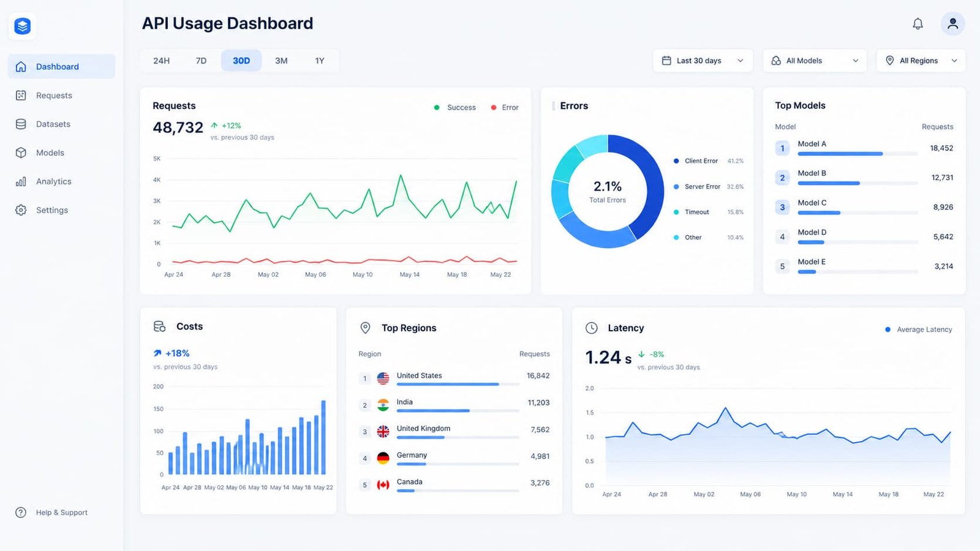The height and width of the screenshot is (551, 980).
Task: Click the Requests sidebar icon
Action: (21, 96)
